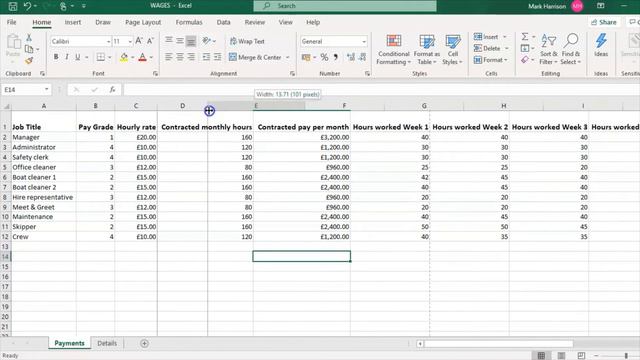Screen dimensions: 640x360
Task: Switch to Normal view in status bar
Action: pos(541,356)
